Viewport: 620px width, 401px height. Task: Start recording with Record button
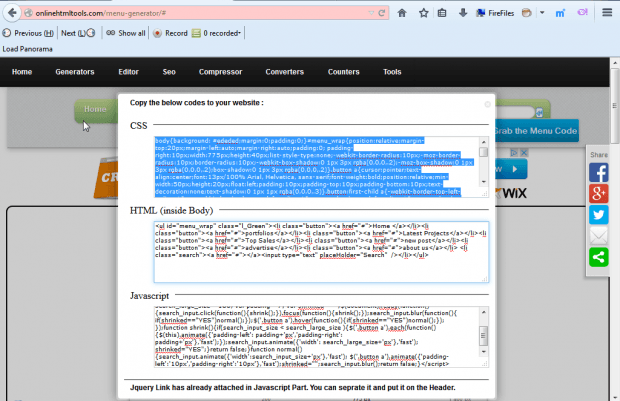coord(170,33)
